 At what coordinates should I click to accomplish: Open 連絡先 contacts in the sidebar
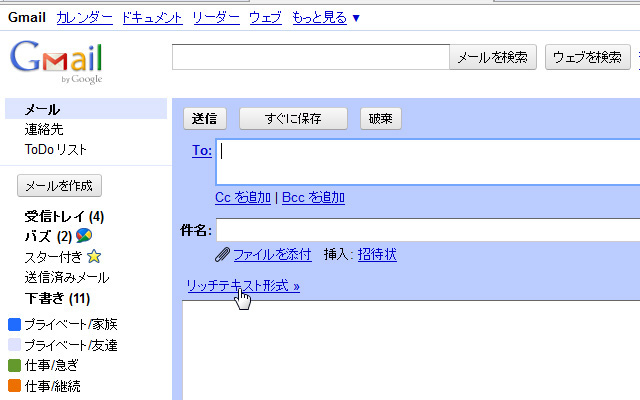point(44,129)
